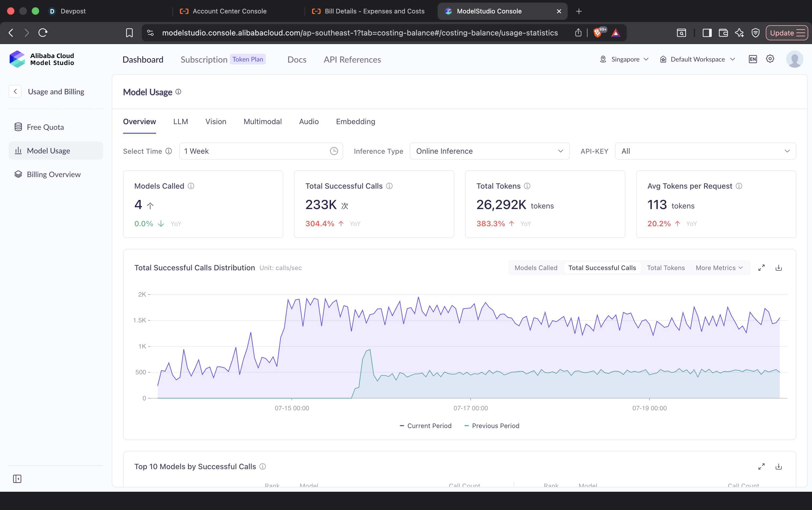
Task: Expand the API-KEY All dropdown
Action: [705, 151]
